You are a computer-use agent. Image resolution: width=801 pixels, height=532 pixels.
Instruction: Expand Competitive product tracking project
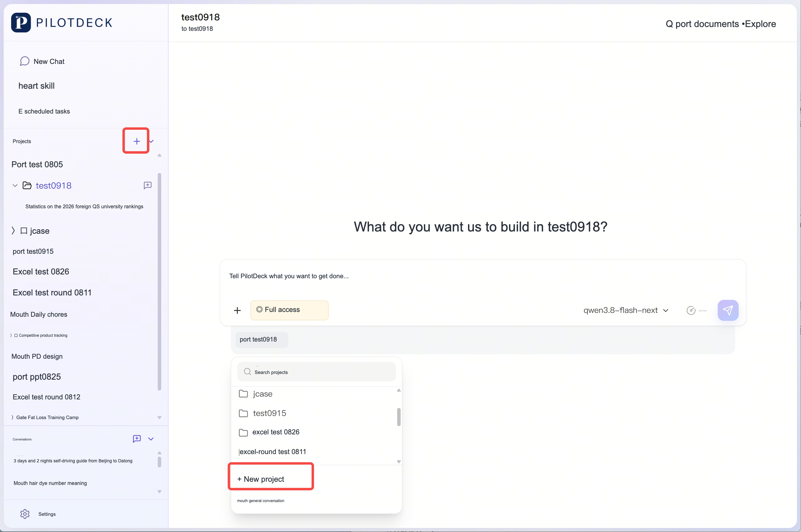coord(11,335)
